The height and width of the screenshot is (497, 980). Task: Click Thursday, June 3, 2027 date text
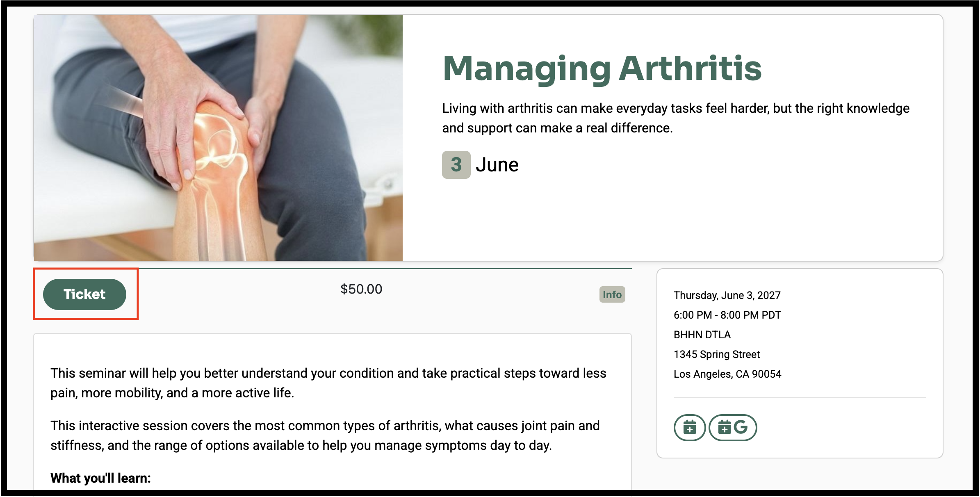point(727,295)
